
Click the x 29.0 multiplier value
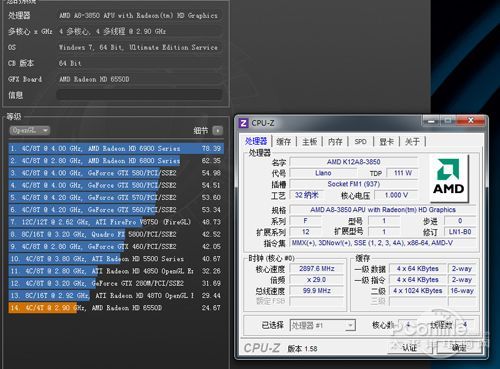(317, 280)
